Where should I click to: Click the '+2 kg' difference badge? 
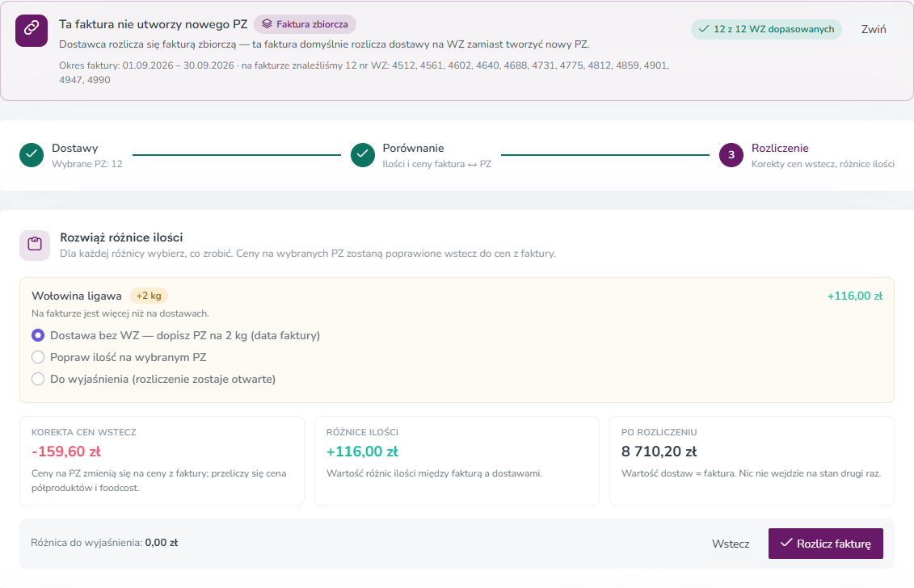coord(149,296)
